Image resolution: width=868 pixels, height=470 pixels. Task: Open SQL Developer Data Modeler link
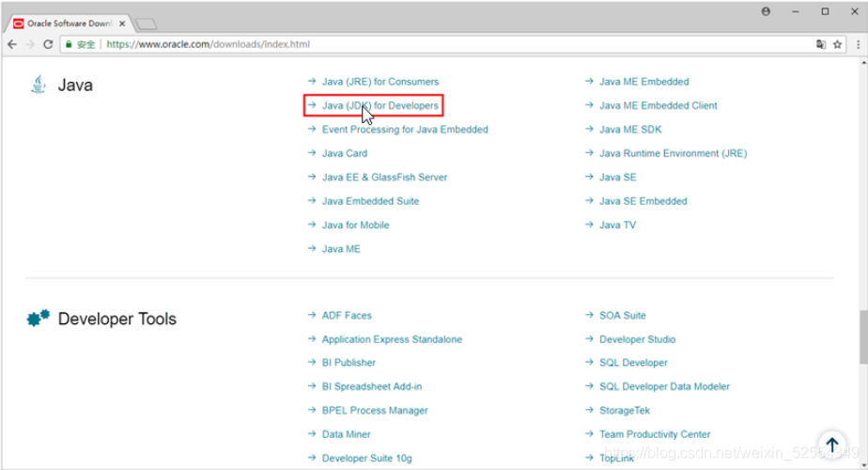tap(664, 386)
